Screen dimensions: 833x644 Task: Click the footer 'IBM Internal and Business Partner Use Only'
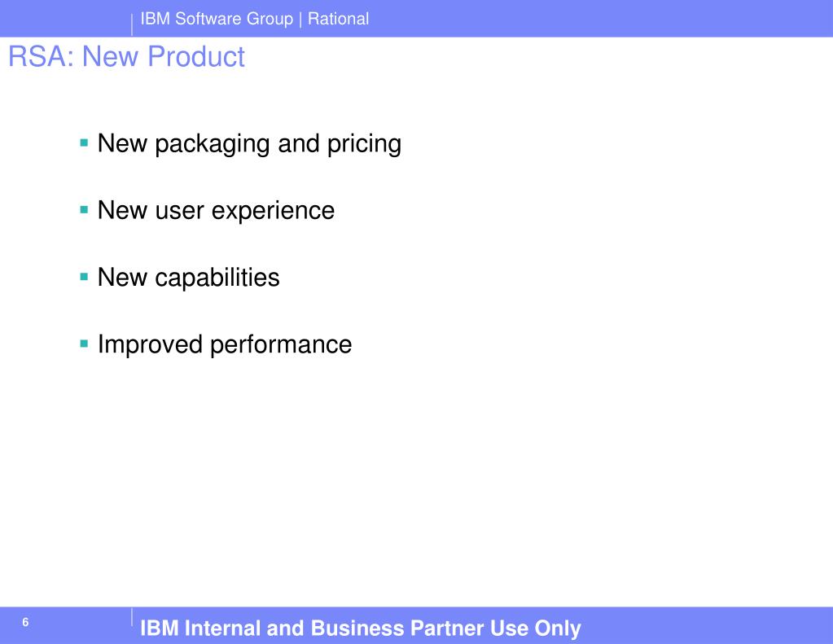(x=361, y=628)
